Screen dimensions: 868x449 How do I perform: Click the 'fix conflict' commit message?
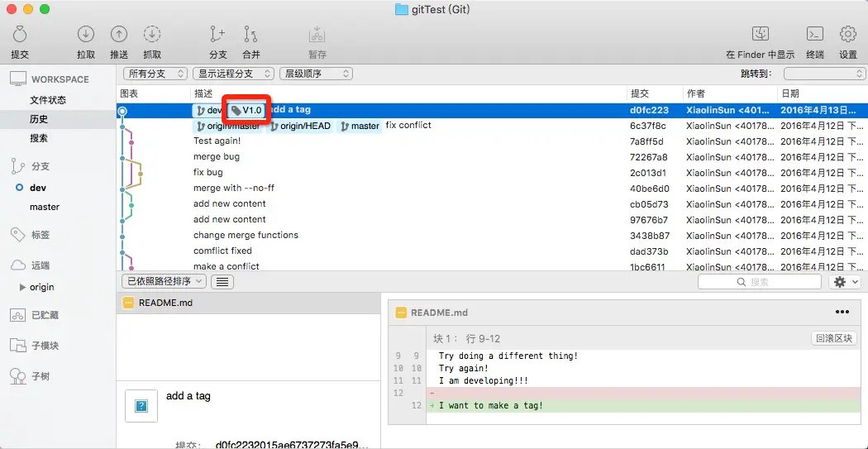408,125
